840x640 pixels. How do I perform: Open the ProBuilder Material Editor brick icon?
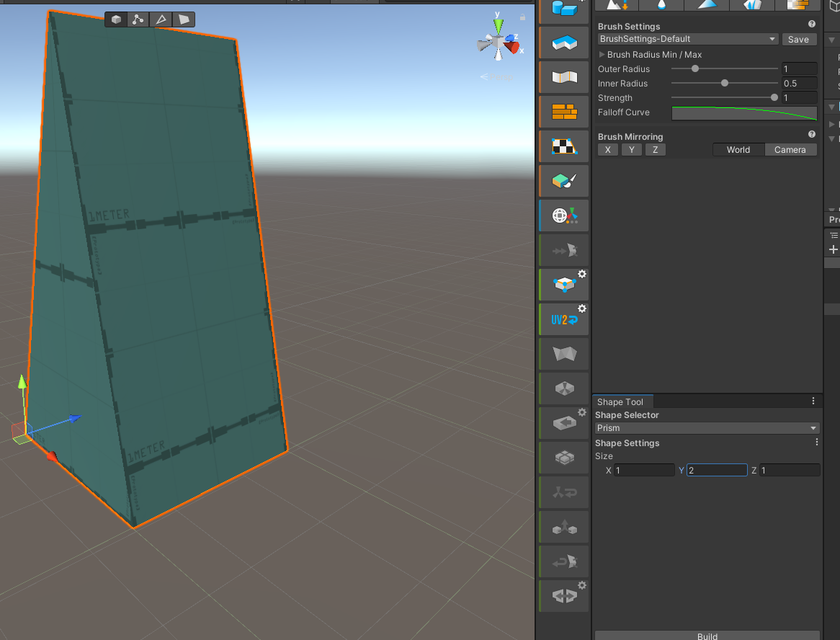(x=563, y=112)
